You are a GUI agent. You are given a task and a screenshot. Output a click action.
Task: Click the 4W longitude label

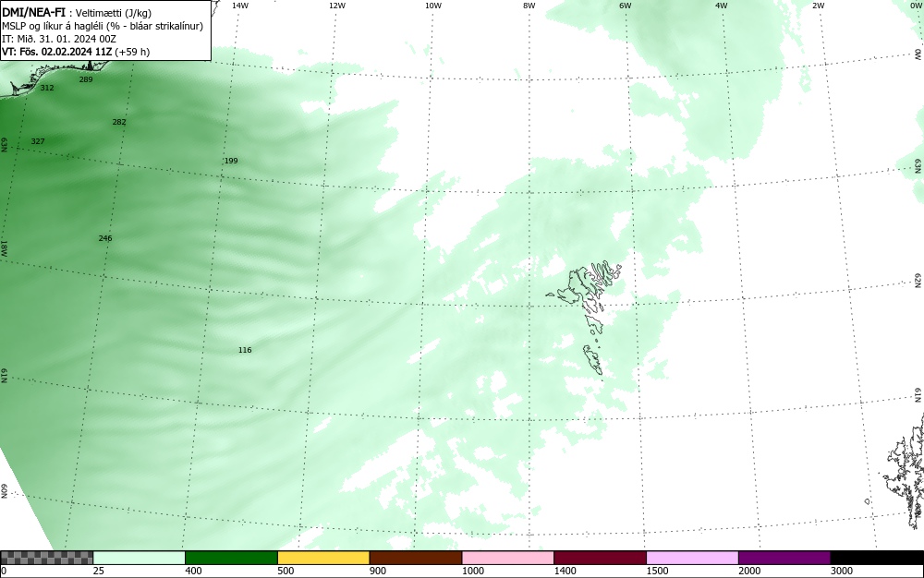tap(722, 6)
